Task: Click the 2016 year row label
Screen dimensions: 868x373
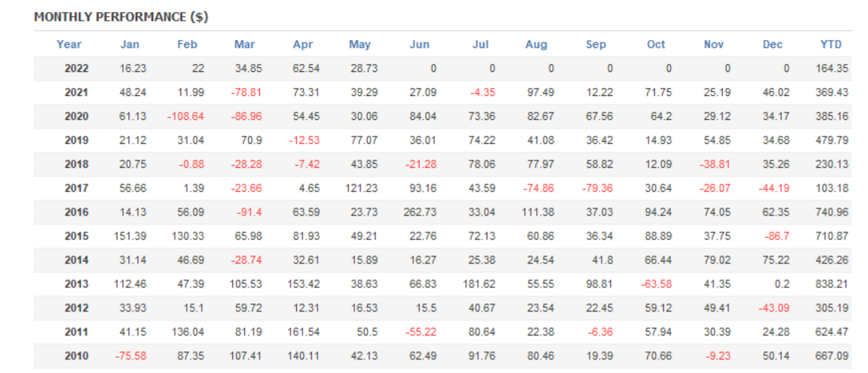Action: tap(77, 212)
